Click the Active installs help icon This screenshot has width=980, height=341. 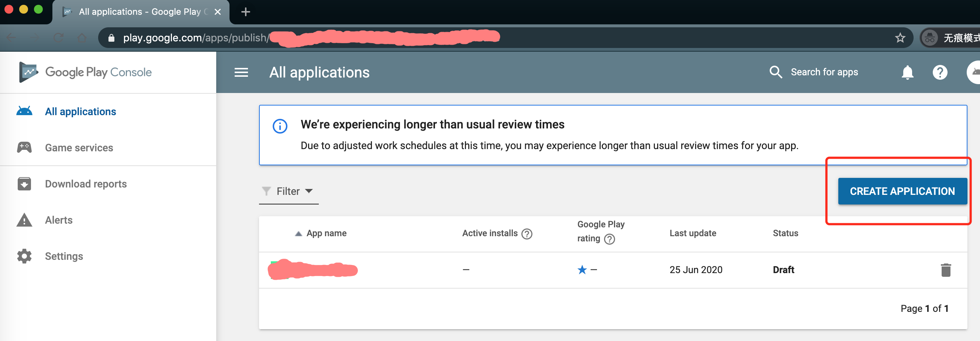[x=527, y=234]
